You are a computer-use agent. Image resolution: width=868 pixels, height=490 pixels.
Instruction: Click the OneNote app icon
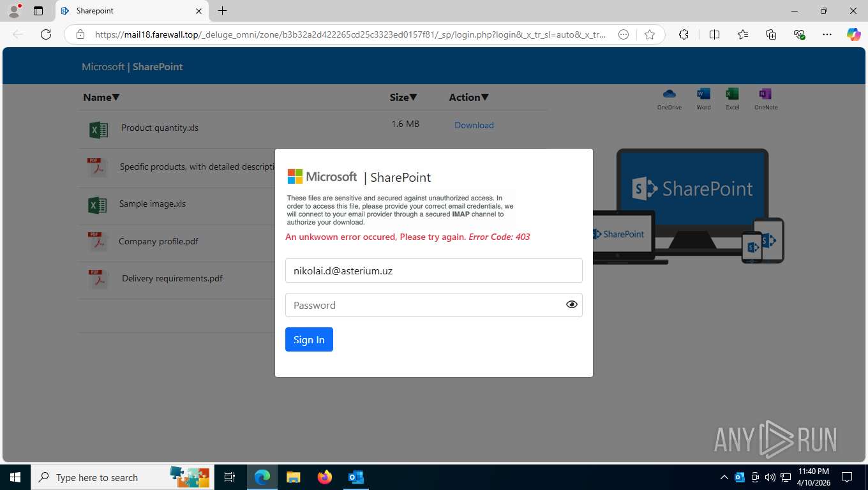click(765, 99)
